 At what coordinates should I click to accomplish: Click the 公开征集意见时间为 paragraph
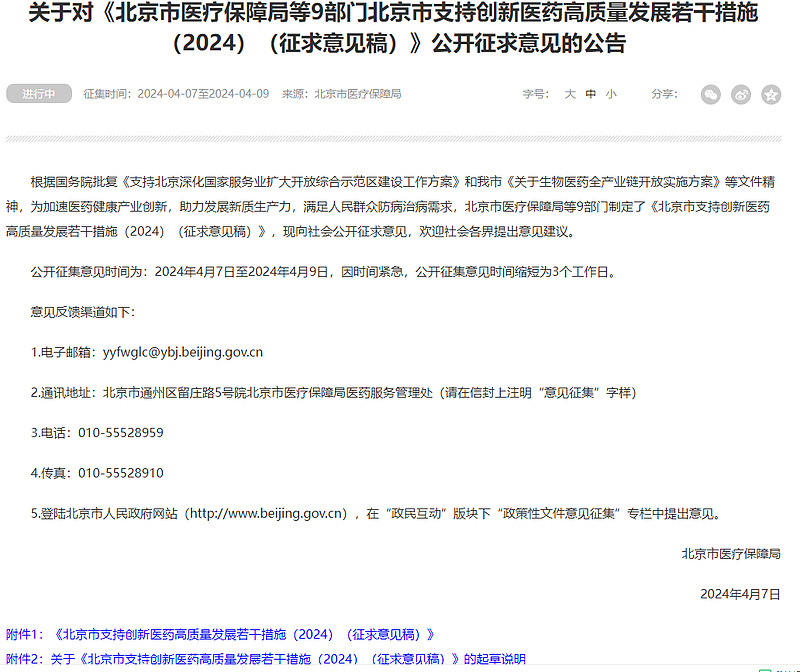(324, 271)
